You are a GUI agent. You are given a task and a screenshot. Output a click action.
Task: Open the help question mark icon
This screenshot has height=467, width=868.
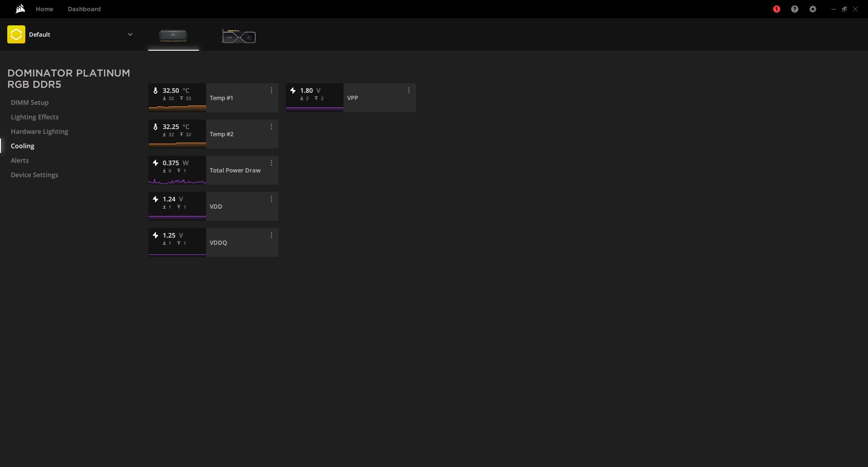795,9
